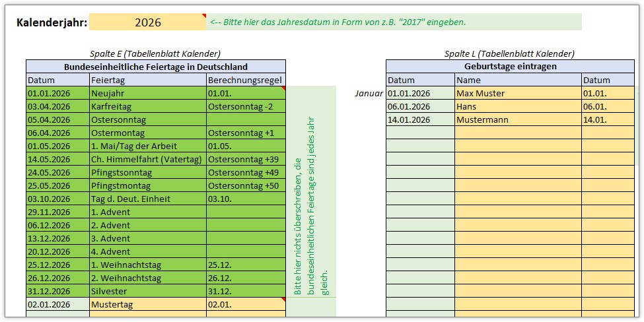This screenshot has width=644, height=322.
Task: Select the birthday date cell 14.01.2026
Action: click(420, 119)
